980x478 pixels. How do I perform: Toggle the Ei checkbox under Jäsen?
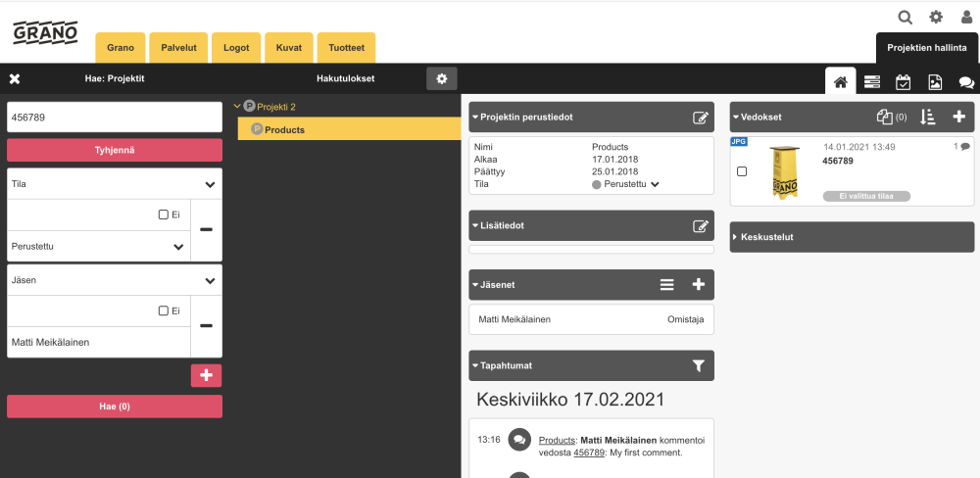pyautogui.click(x=163, y=311)
